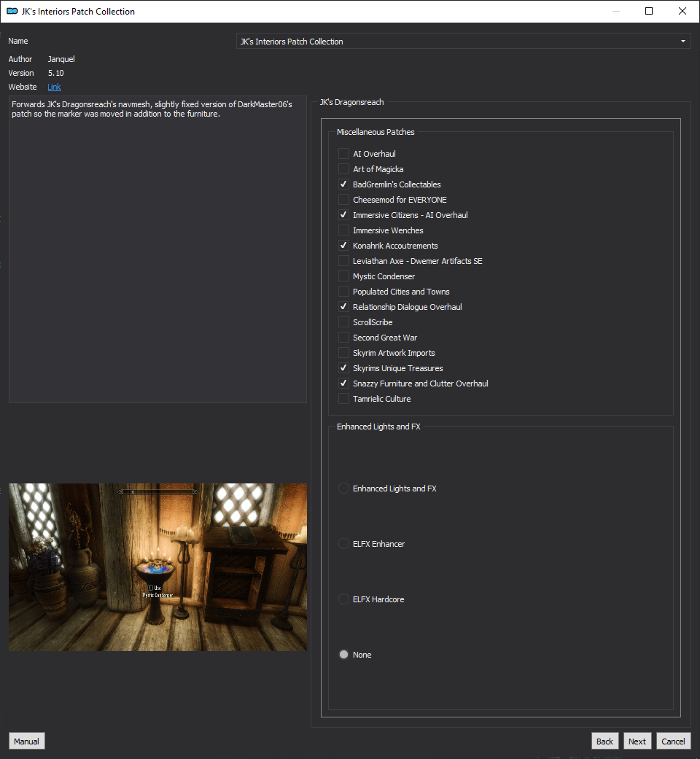Viewport: 700px width, 759px height.
Task: Cancel the patch installer
Action: (x=673, y=741)
